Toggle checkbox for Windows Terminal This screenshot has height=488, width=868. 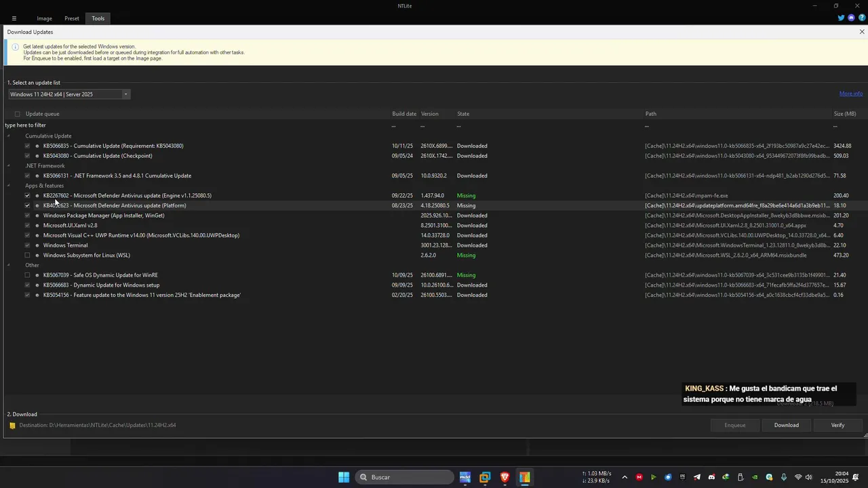tap(27, 245)
